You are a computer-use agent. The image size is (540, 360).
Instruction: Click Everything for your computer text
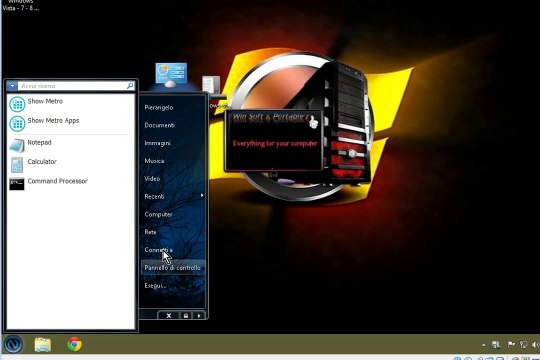pyautogui.click(x=274, y=143)
